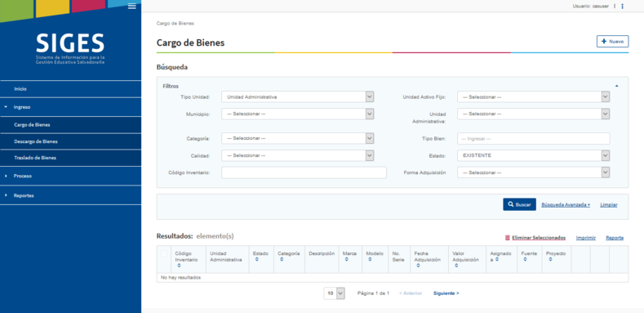Screen dimensions: 644x313
Task: Collapse the Filtros panel with the triangle icon
Action: click(616, 86)
